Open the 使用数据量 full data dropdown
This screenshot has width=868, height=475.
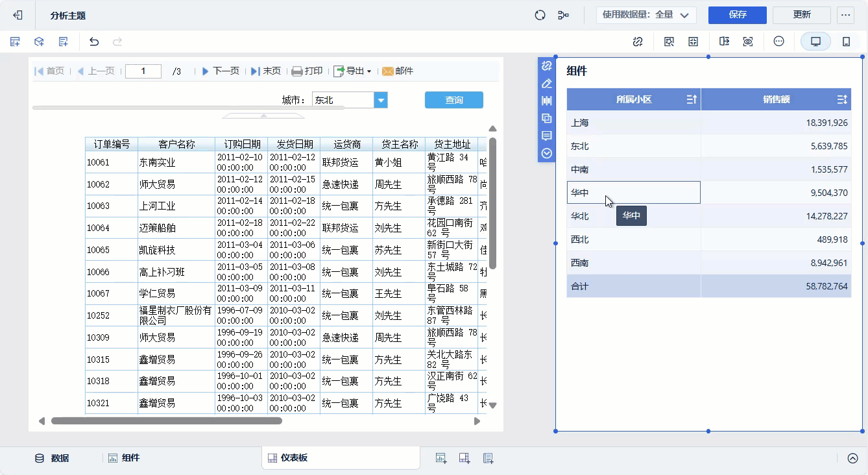646,14
